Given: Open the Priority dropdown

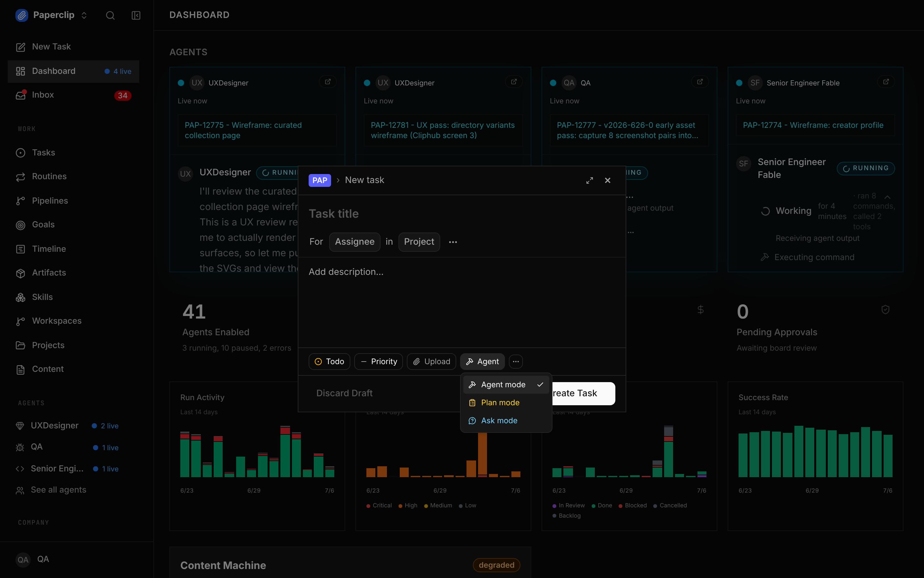Looking at the screenshot, I should pos(378,361).
